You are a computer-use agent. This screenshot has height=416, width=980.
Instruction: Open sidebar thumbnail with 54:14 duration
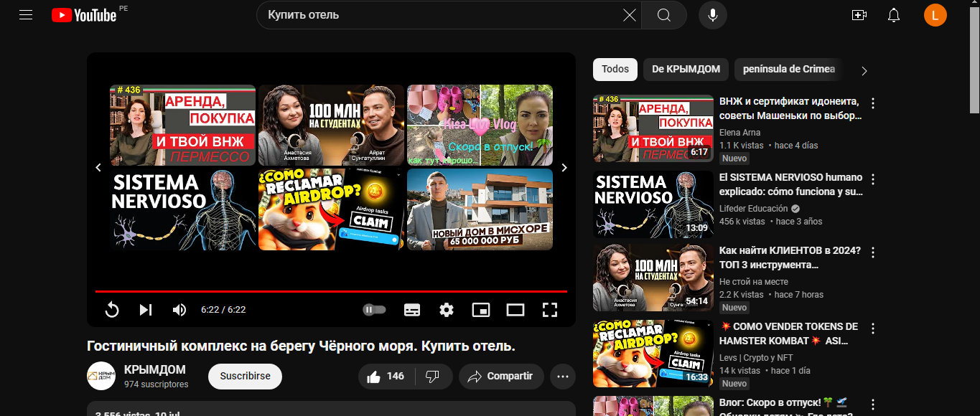(653, 278)
